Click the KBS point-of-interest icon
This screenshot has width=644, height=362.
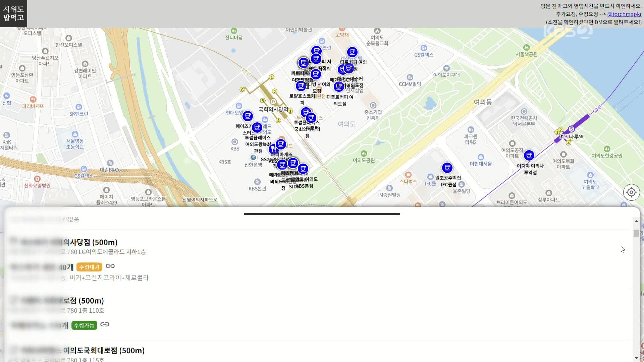[x=235, y=142]
